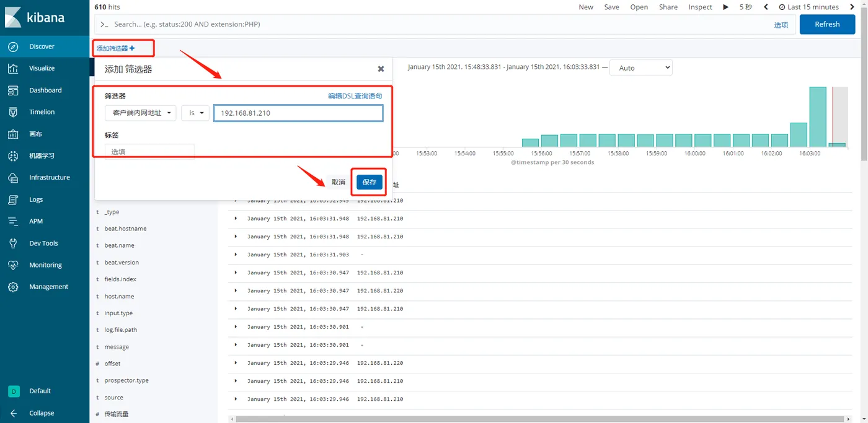Select beat.name field
Screen dimensions: 868x423
coord(119,245)
